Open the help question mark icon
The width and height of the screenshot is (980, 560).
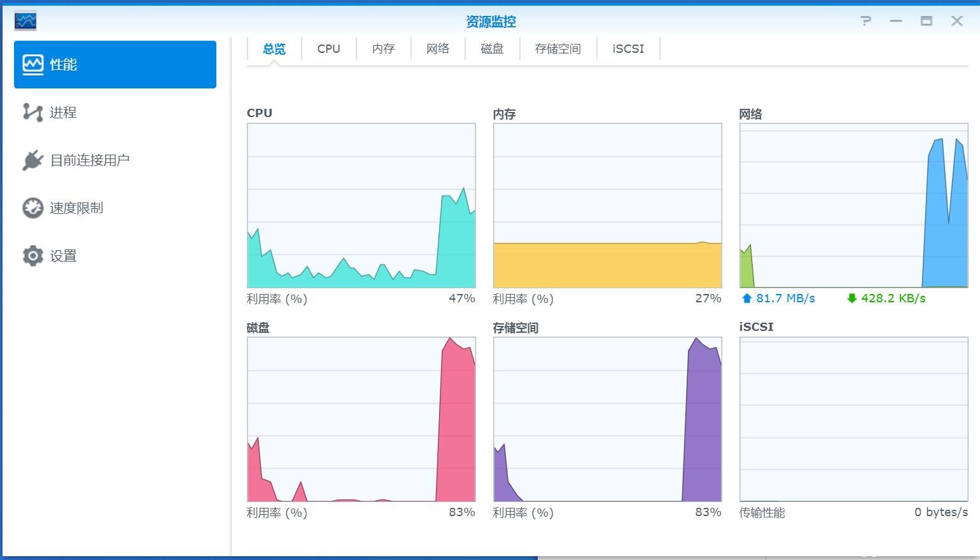tap(865, 21)
